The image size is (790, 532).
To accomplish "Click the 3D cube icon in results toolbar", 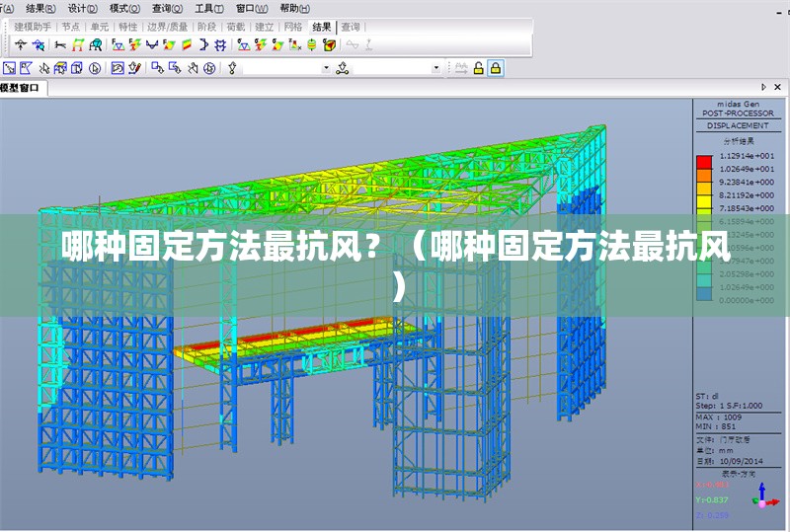I will click(x=329, y=44).
